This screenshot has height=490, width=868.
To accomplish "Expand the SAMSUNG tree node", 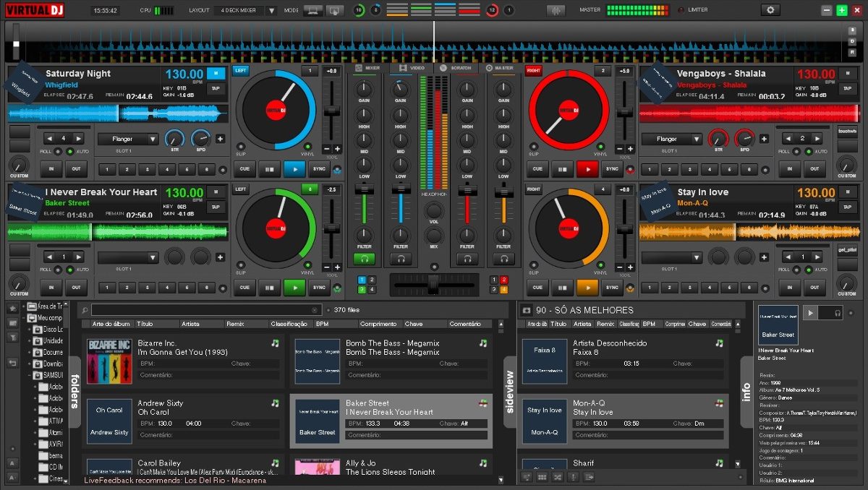I will (x=30, y=376).
